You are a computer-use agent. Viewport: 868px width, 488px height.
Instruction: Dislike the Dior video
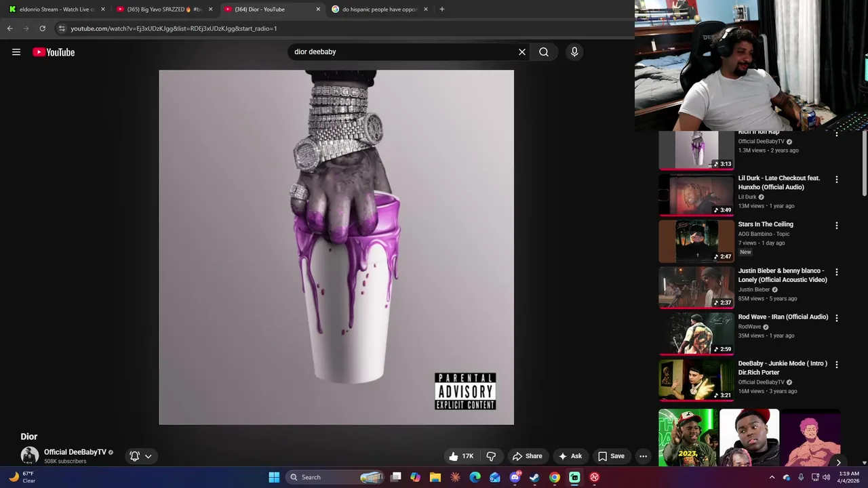(492, 456)
